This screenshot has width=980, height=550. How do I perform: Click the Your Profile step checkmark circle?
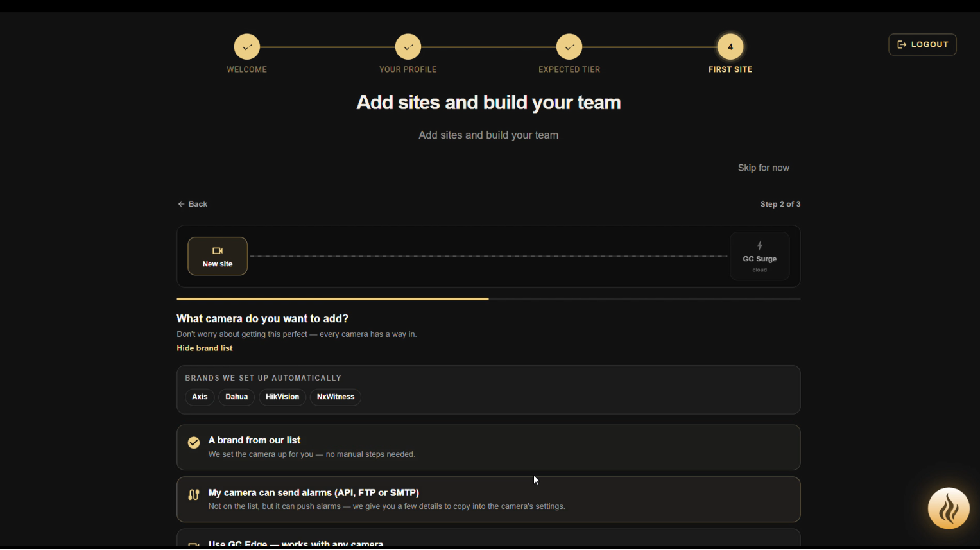tap(408, 47)
